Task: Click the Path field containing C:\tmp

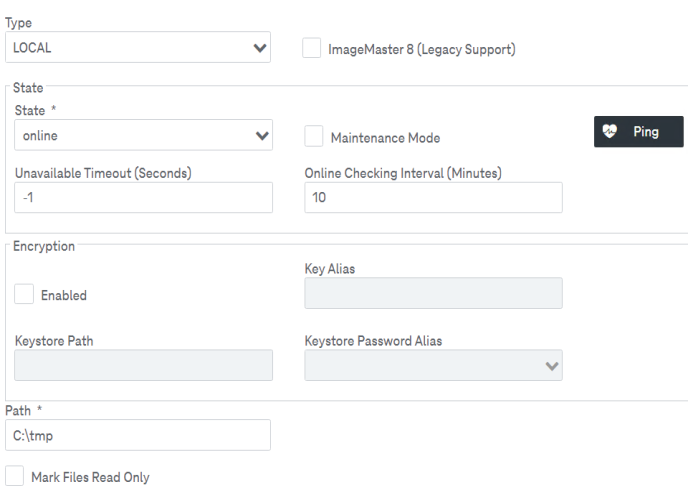Action: pyautogui.click(x=138, y=435)
